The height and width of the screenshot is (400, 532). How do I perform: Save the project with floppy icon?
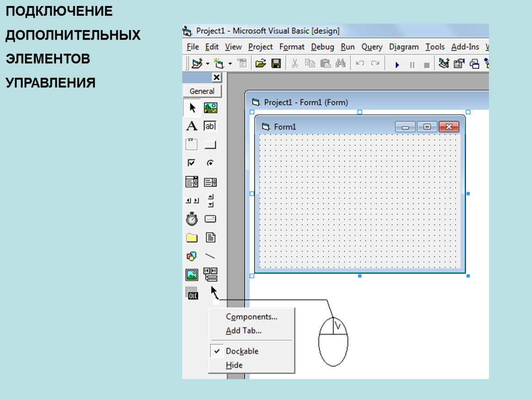(x=276, y=63)
